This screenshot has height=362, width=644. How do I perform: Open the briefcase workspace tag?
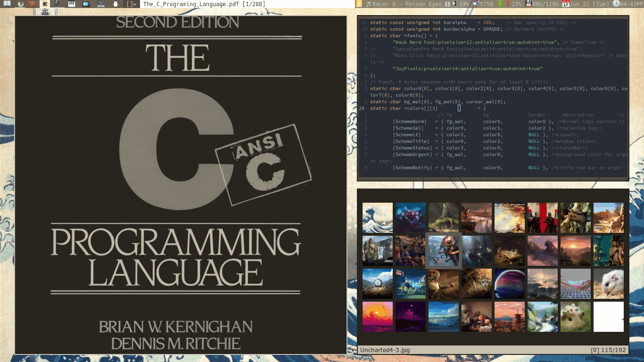[32, 4]
